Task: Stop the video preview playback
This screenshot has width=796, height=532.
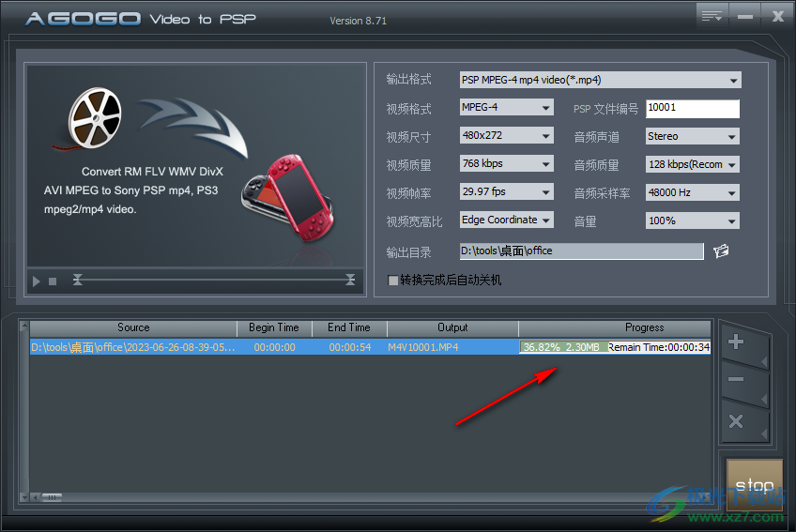Action: [x=53, y=281]
